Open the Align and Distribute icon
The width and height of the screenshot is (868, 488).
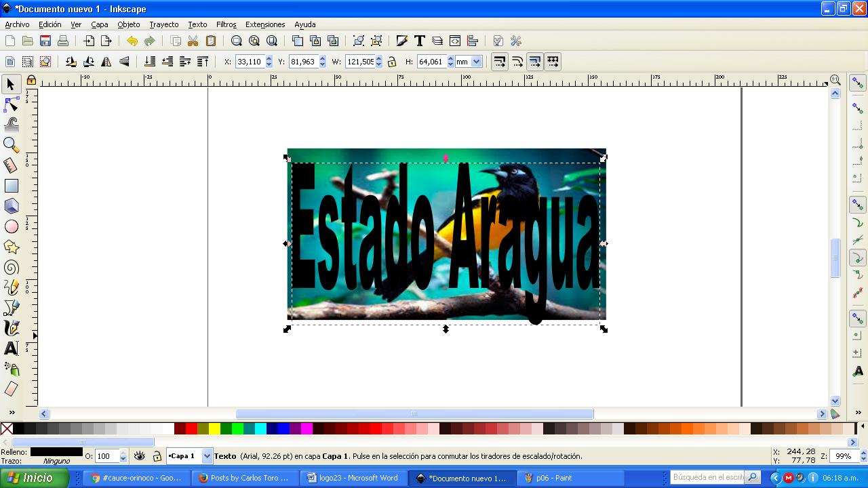(473, 41)
